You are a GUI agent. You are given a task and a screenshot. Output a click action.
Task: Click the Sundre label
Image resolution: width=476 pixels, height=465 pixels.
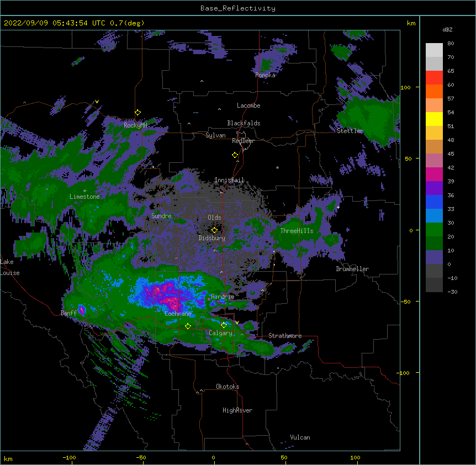point(161,216)
